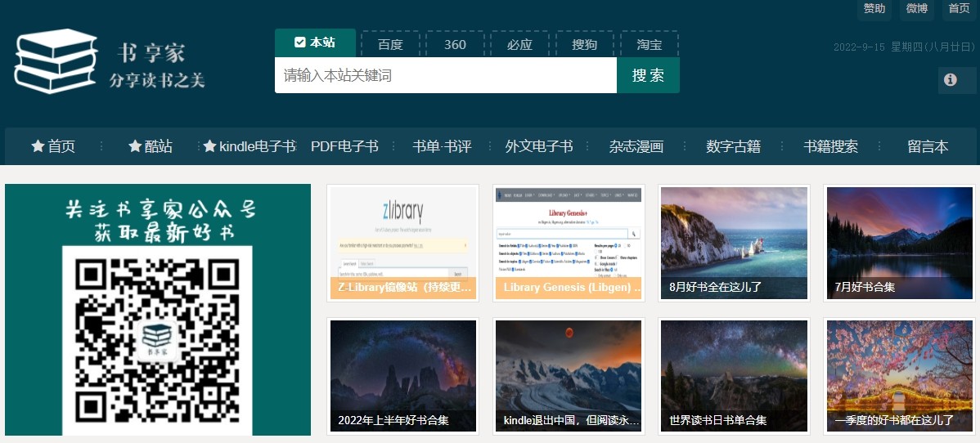Switch search source to 必应
Screen dimensions: 980x443
click(519, 44)
